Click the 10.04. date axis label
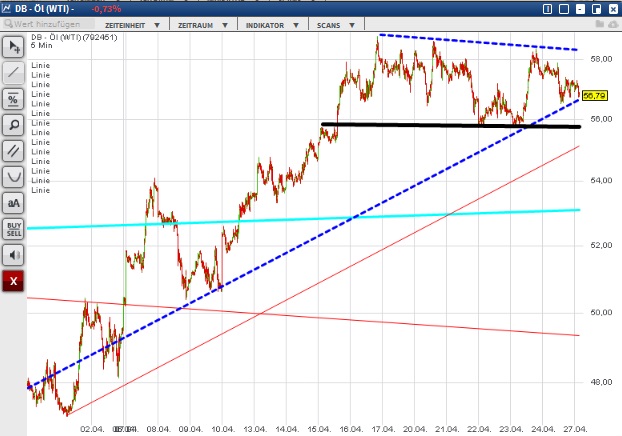 (223, 429)
